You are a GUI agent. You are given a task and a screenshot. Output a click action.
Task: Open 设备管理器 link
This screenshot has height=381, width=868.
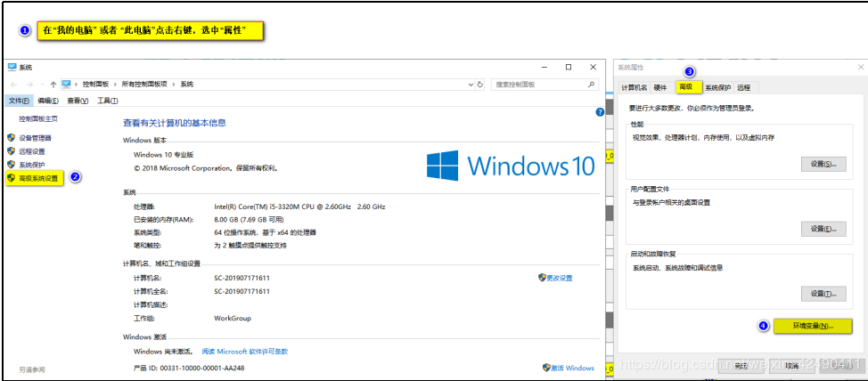click(35, 138)
